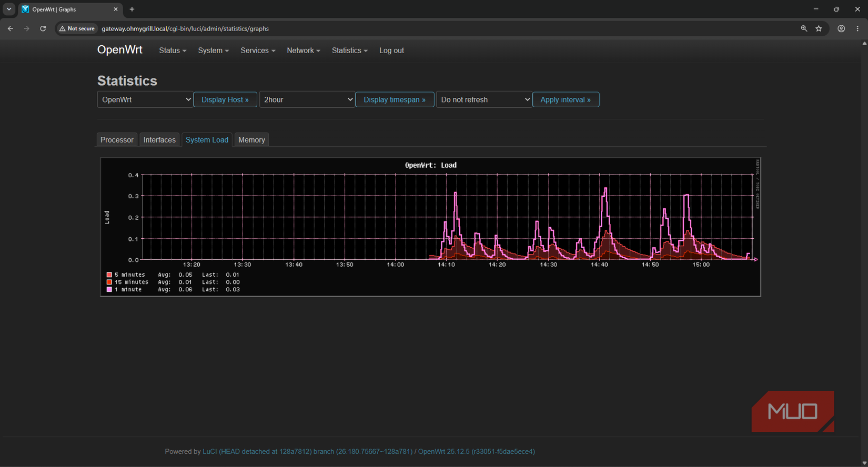Click the OpenWrt Load graph image
This screenshot has width=868, height=467.
tap(430, 227)
